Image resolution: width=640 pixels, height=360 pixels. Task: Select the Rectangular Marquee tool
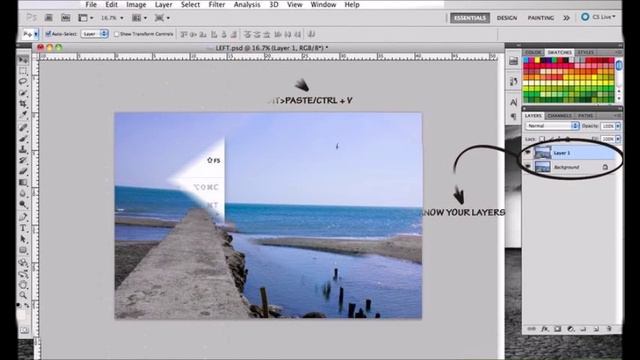(23, 71)
